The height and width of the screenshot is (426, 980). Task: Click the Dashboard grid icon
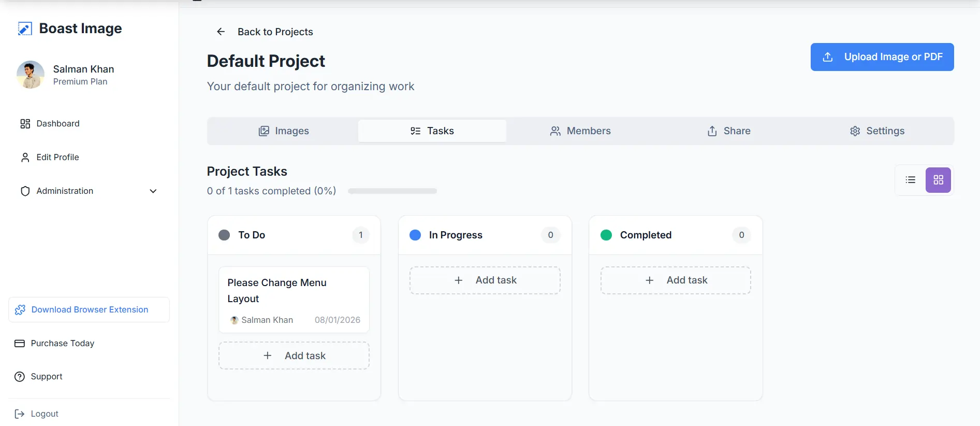coord(25,124)
